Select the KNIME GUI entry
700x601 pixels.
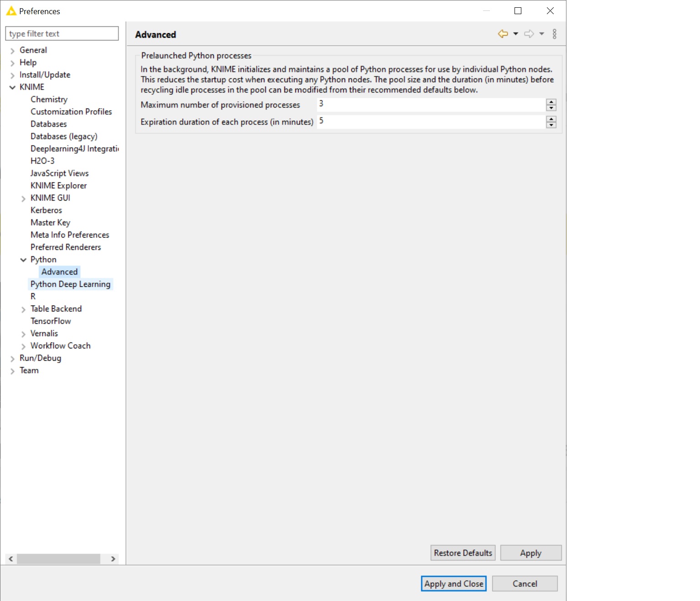50,198
